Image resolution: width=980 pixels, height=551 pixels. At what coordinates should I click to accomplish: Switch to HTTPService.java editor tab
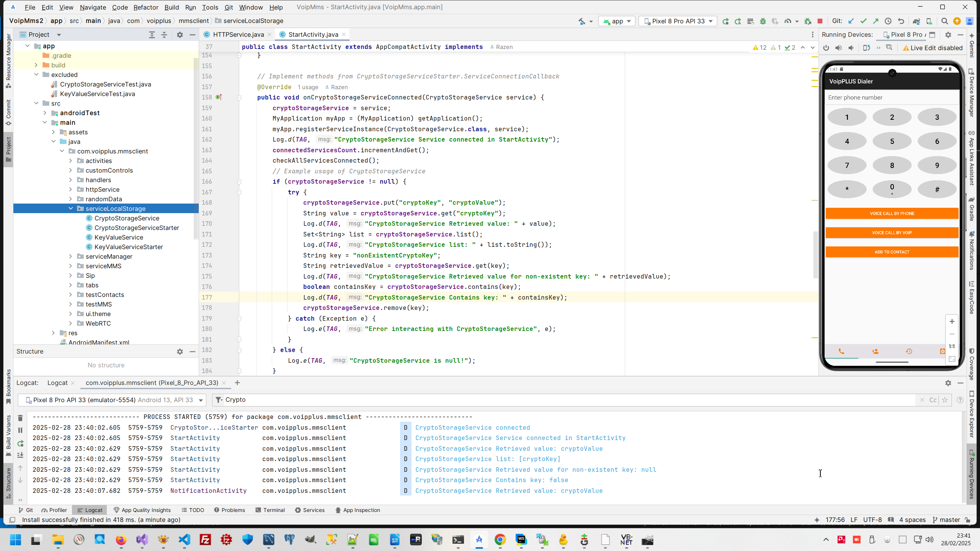click(x=238, y=34)
